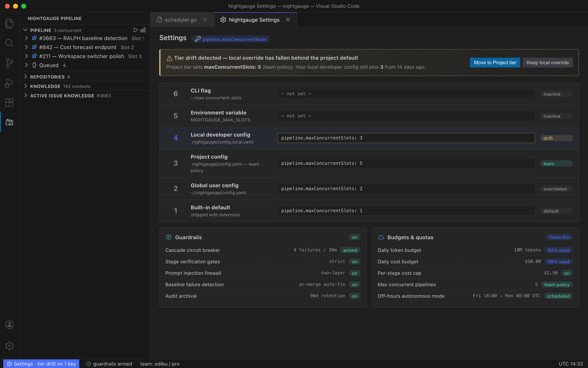588x368 pixels.
Task: Open the Search view in activity bar
Action: (x=9, y=43)
